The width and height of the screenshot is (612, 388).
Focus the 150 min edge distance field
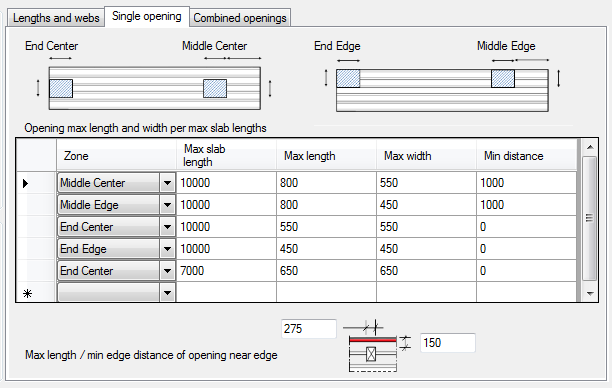(448, 343)
